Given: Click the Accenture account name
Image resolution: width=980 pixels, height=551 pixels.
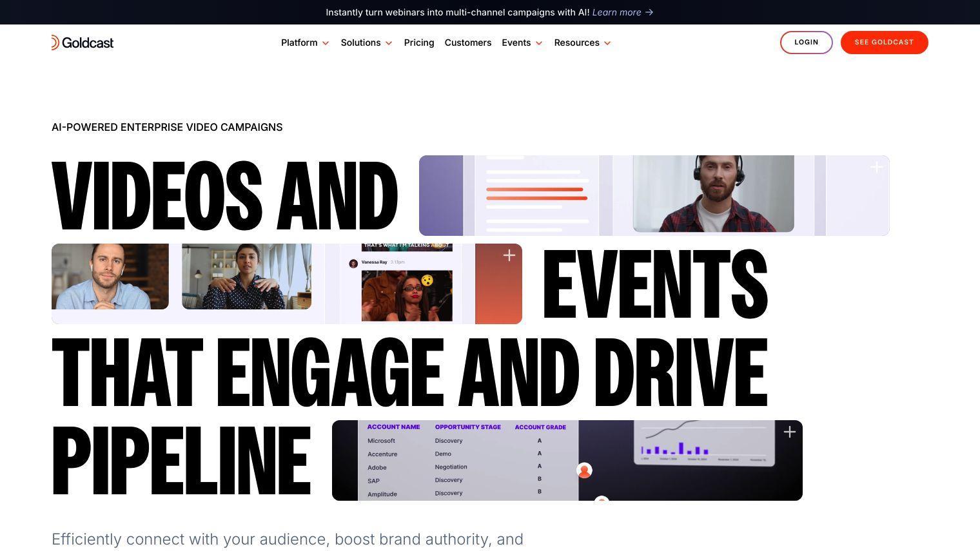Looking at the screenshot, I should [x=382, y=454].
